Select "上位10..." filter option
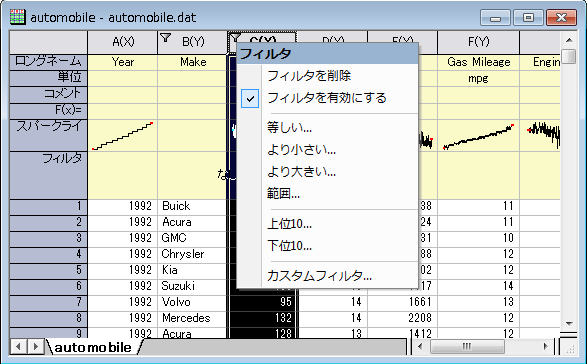This screenshot has width=588, height=364. click(x=289, y=224)
